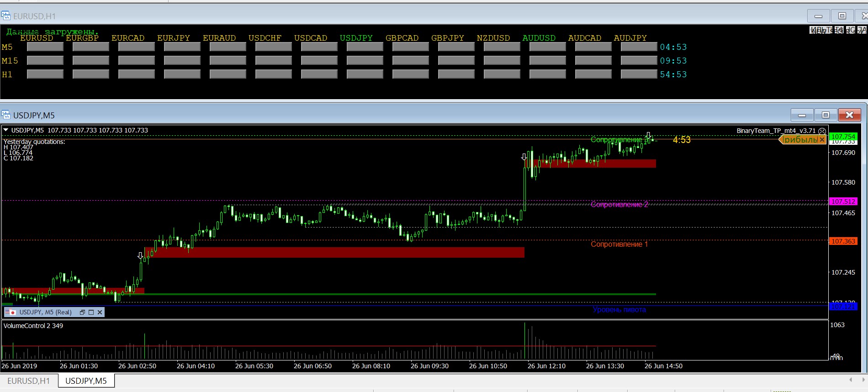The image size is (868, 392).
Task: Click the orange 107.363 resistance price tag
Action: (x=843, y=241)
